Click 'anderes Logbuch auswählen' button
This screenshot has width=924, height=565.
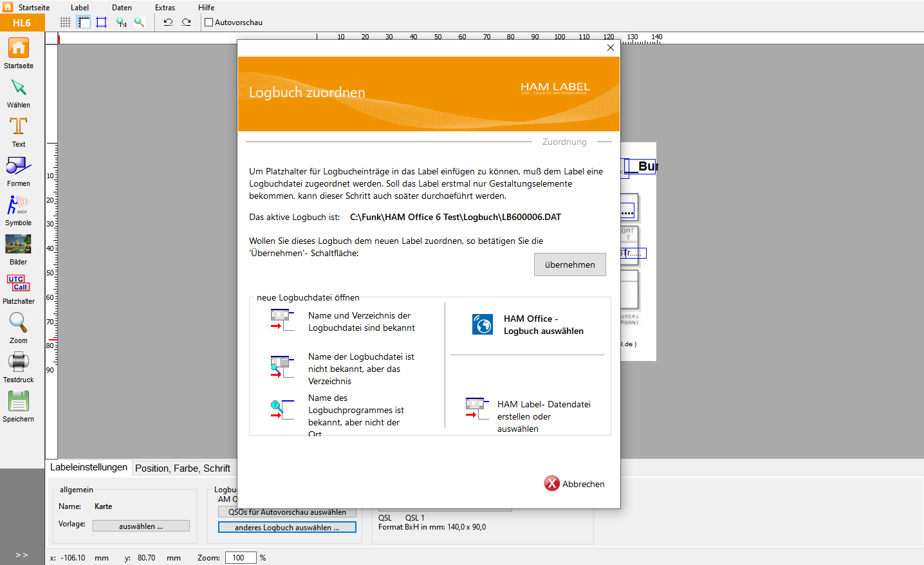287,527
